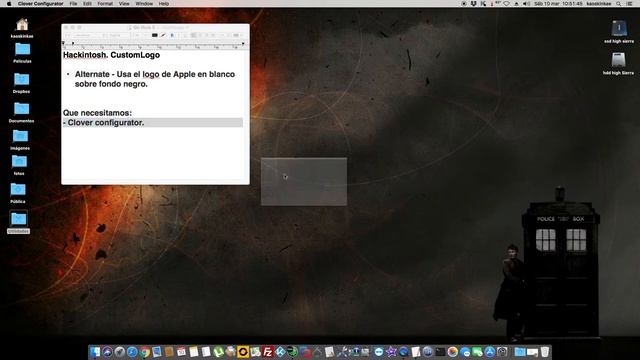Open Clover Configurator yellow icon in Dock
The width and height of the screenshot is (640, 360).
click(x=243, y=352)
